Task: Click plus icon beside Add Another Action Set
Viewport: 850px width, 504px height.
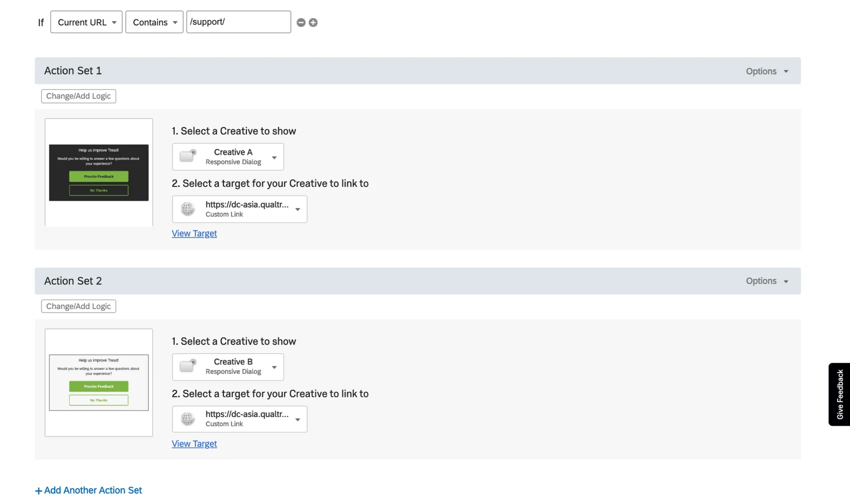Action: [x=38, y=490]
